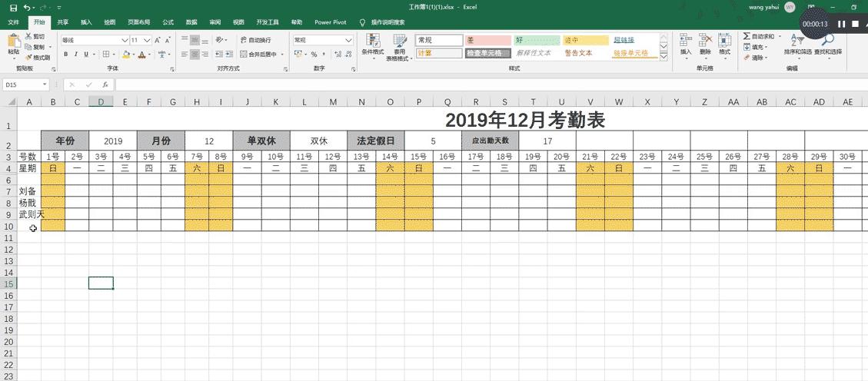Apply the 检查单元格 (Check Cell) style

(x=487, y=53)
